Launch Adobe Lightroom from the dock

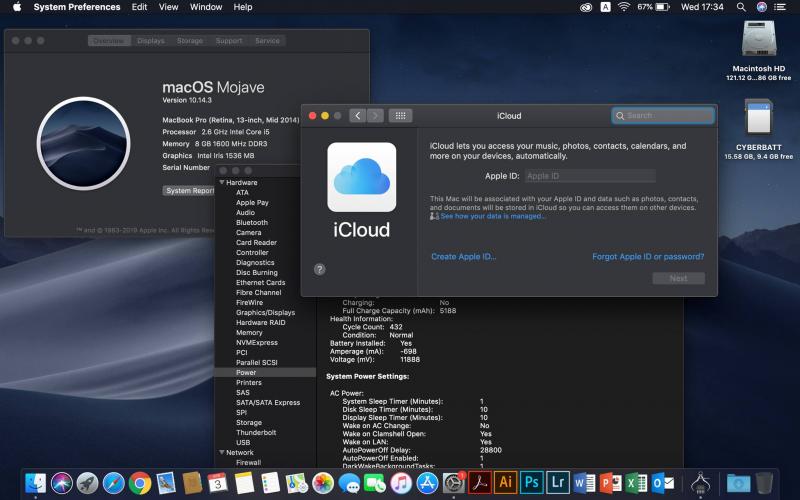(x=558, y=483)
